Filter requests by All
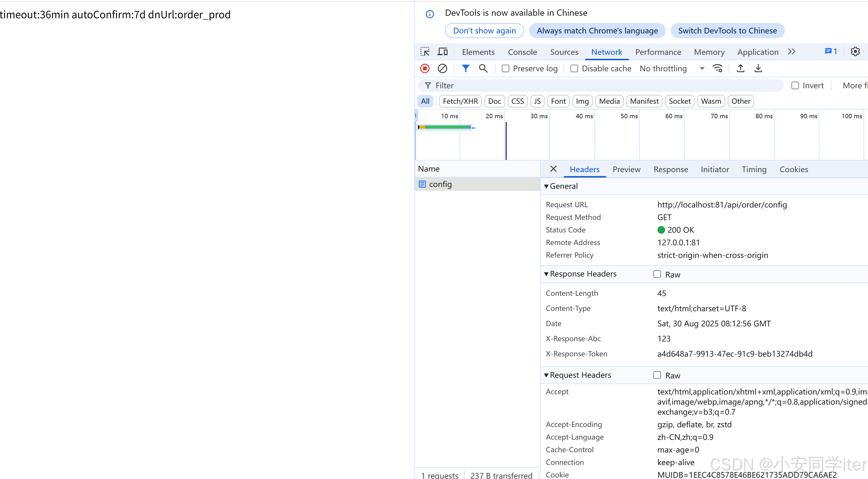Image resolution: width=868 pixels, height=479 pixels. point(425,101)
